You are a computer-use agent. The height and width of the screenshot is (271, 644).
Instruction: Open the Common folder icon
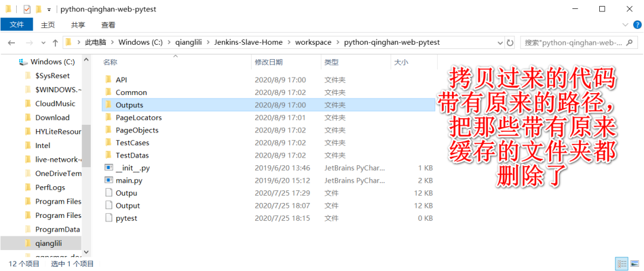[x=109, y=92]
